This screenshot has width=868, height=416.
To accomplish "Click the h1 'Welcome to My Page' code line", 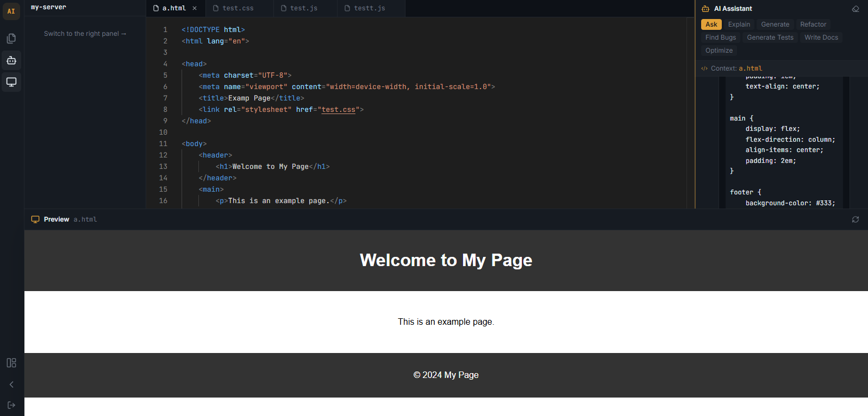I will click(x=273, y=167).
